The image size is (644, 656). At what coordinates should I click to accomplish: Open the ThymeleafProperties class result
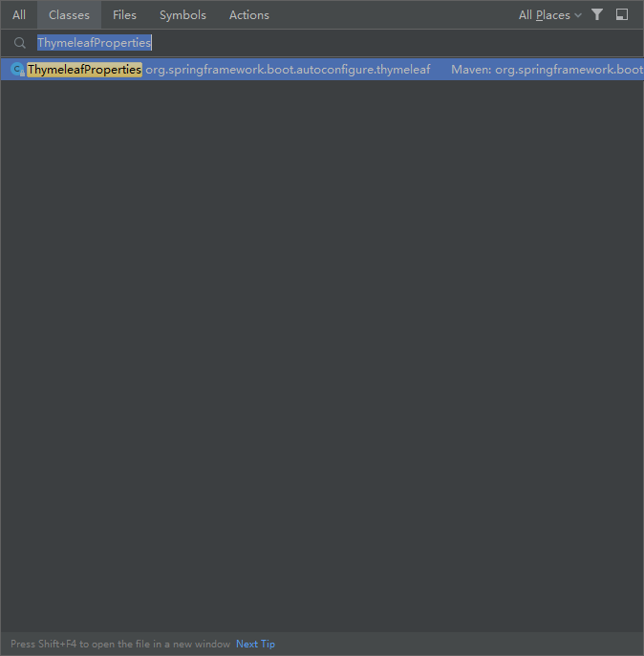pos(322,70)
